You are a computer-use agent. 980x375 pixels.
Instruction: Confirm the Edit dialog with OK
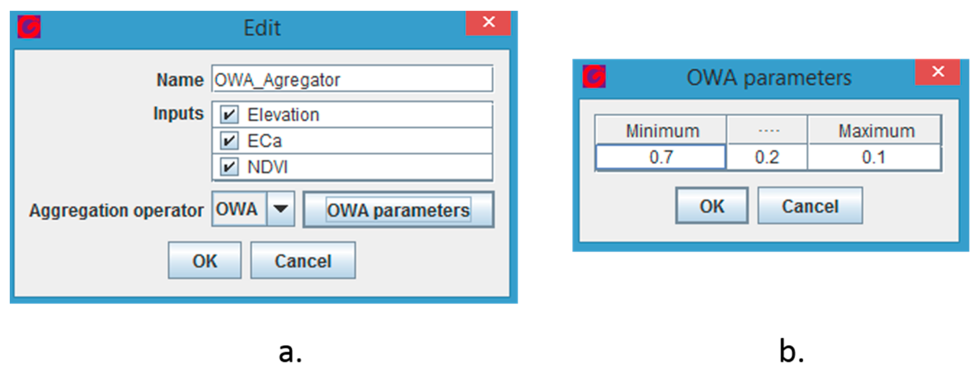pyautogui.click(x=205, y=261)
